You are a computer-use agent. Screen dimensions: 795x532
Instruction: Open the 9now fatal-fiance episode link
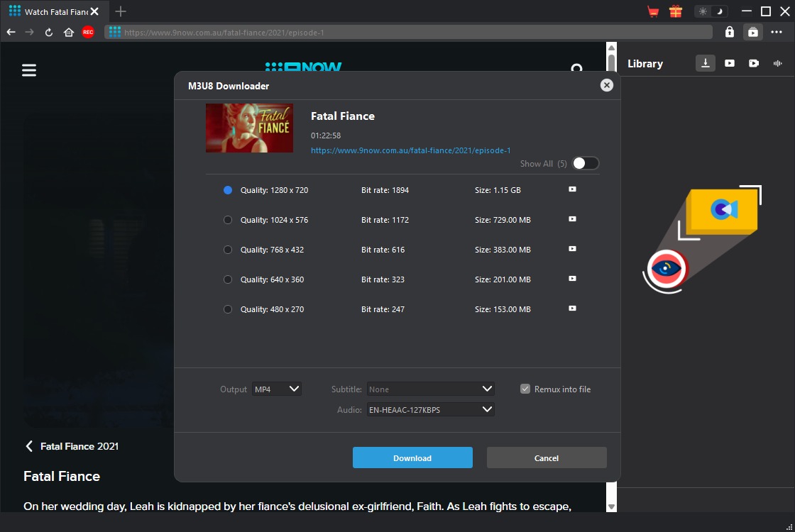tap(410, 150)
